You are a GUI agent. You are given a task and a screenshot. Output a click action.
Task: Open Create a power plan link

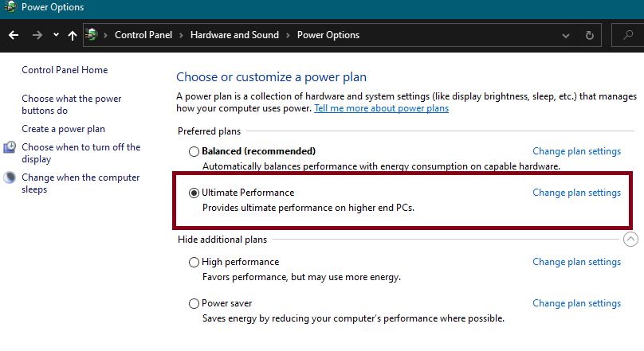63,129
